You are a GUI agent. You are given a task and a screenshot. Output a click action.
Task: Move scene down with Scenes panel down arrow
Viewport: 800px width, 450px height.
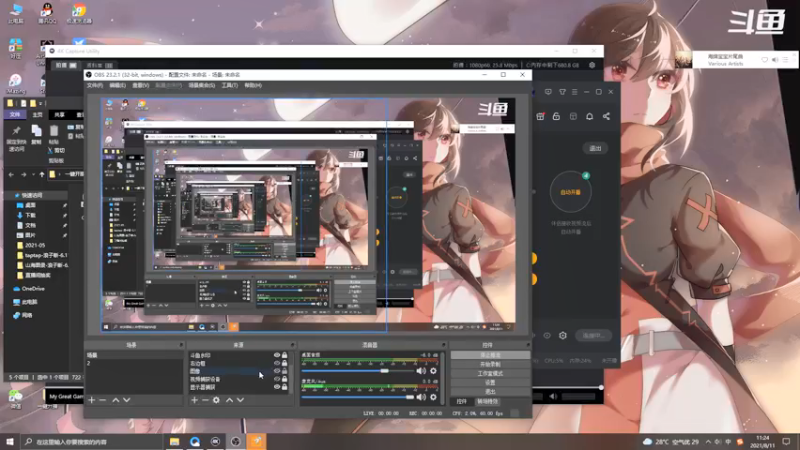[127, 400]
